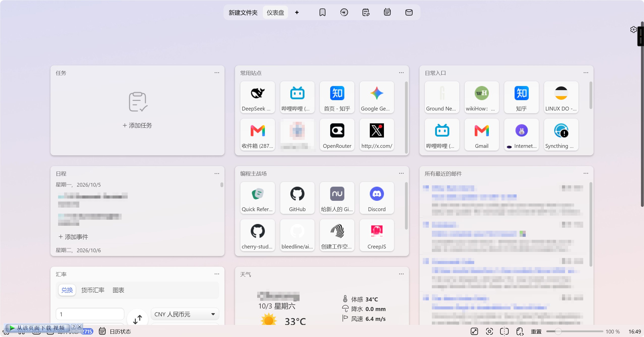Click the page tiling icon in status bar
Image resolution: width=644 pixels, height=337 pixels.
click(x=504, y=331)
